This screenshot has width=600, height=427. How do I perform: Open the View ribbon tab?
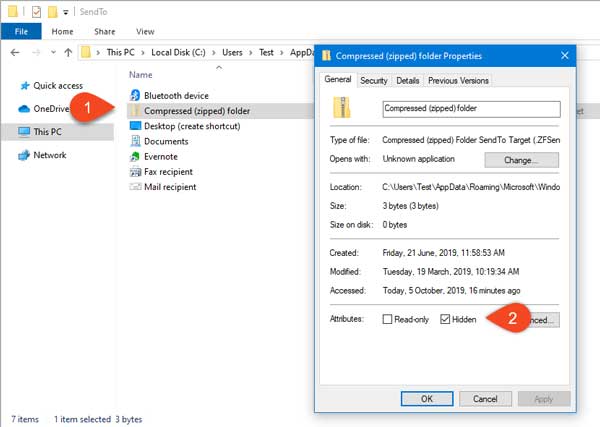[145, 31]
